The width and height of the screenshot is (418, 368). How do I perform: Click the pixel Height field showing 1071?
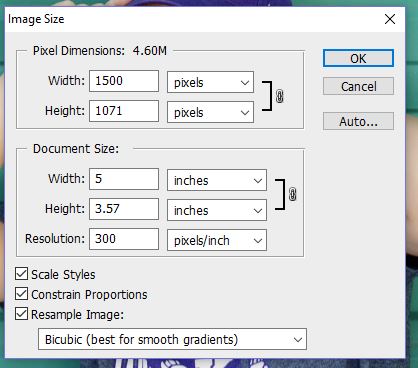click(x=124, y=111)
